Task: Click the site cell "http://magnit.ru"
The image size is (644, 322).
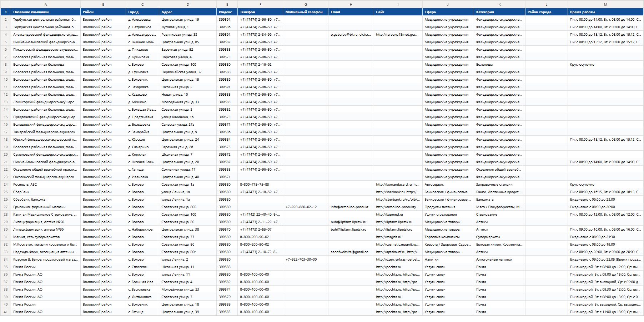Action: tap(398, 237)
